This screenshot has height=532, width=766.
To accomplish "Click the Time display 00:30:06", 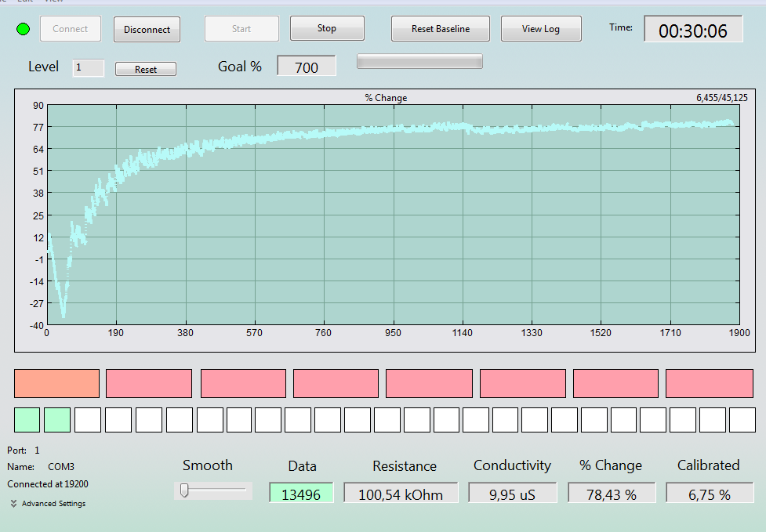I will [x=693, y=29].
